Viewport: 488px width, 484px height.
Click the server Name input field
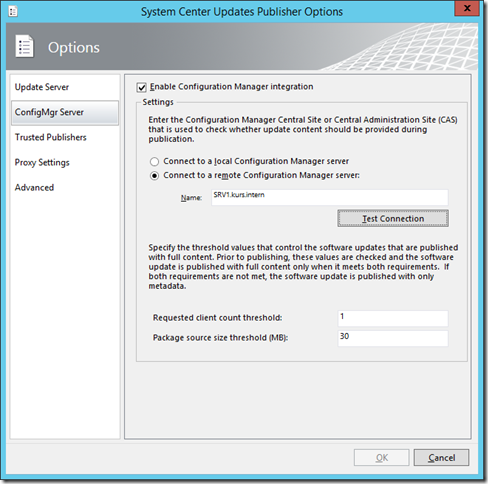pos(330,198)
